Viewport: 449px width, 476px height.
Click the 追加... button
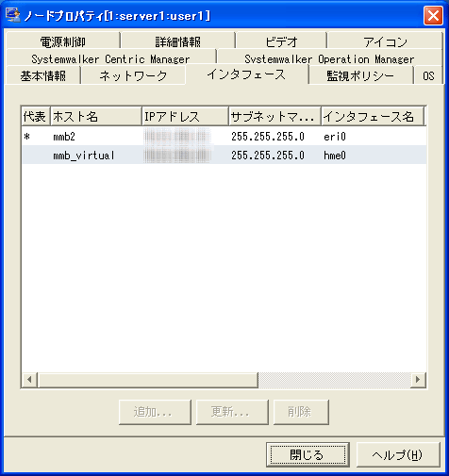point(155,412)
